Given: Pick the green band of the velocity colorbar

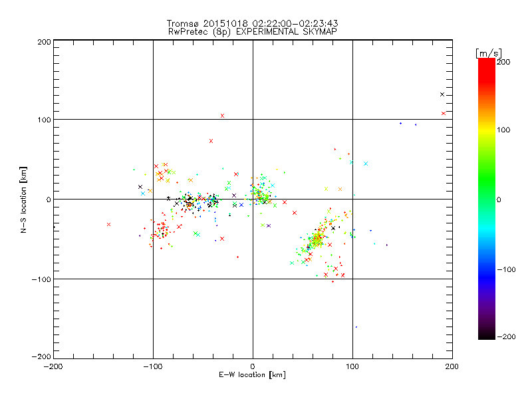Looking at the screenshot, I should click(487, 180).
